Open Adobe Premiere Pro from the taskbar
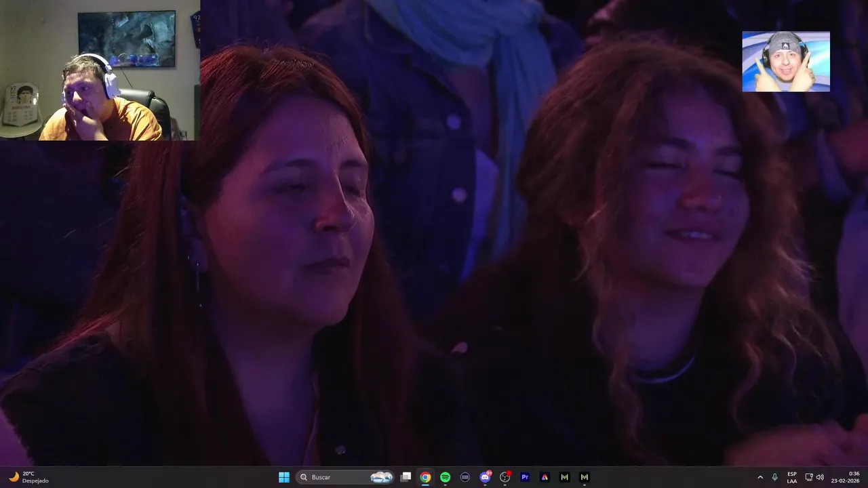 [525, 477]
